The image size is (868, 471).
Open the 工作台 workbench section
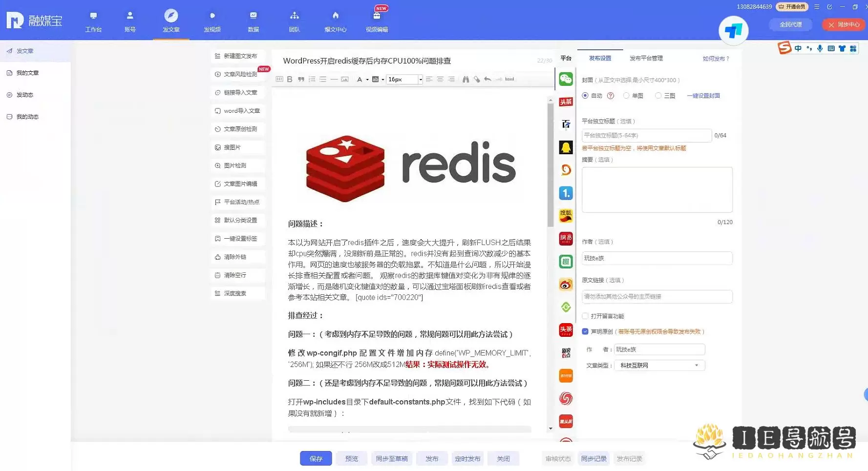(93, 21)
